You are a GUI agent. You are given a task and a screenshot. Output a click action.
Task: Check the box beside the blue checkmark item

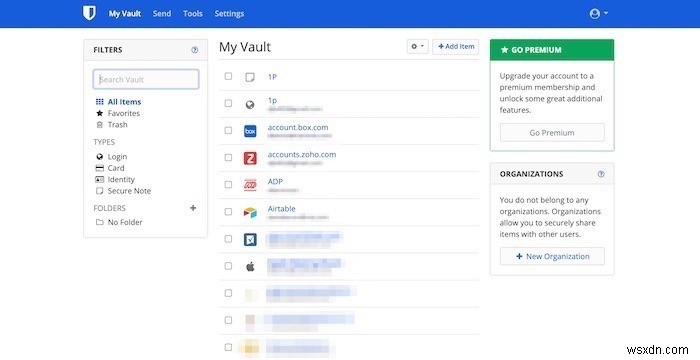pos(228,239)
